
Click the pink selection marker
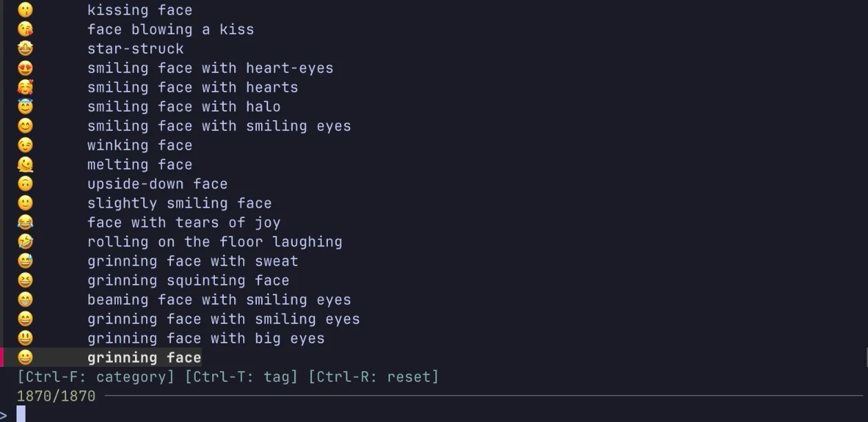pyautogui.click(x=2, y=357)
